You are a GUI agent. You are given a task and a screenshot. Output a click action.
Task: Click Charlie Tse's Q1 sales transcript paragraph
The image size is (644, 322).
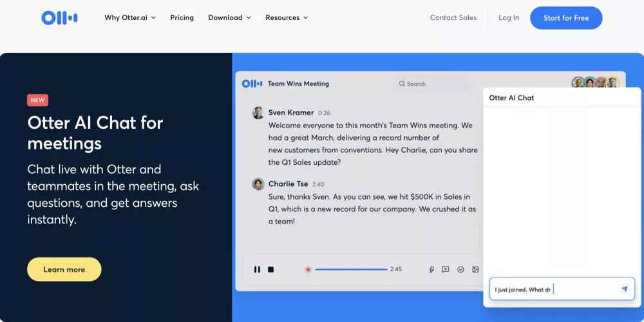click(x=372, y=209)
